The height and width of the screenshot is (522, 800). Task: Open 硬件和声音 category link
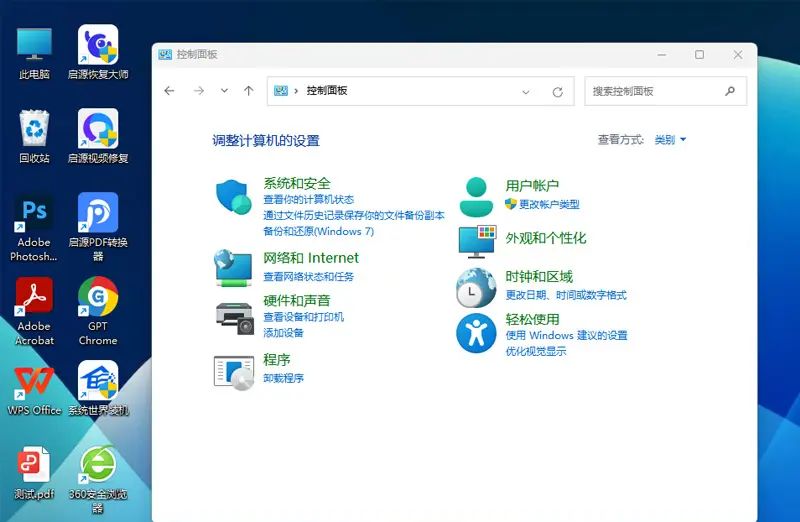click(x=297, y=301)
